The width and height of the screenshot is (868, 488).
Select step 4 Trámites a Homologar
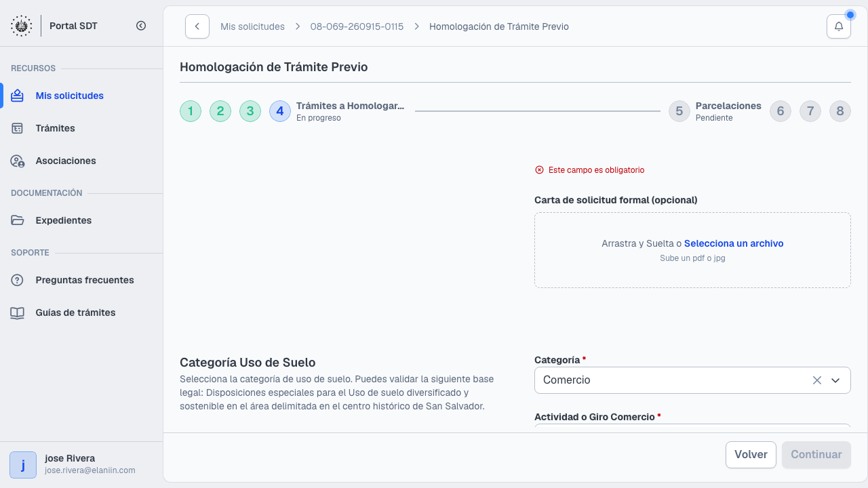(338, 111)
